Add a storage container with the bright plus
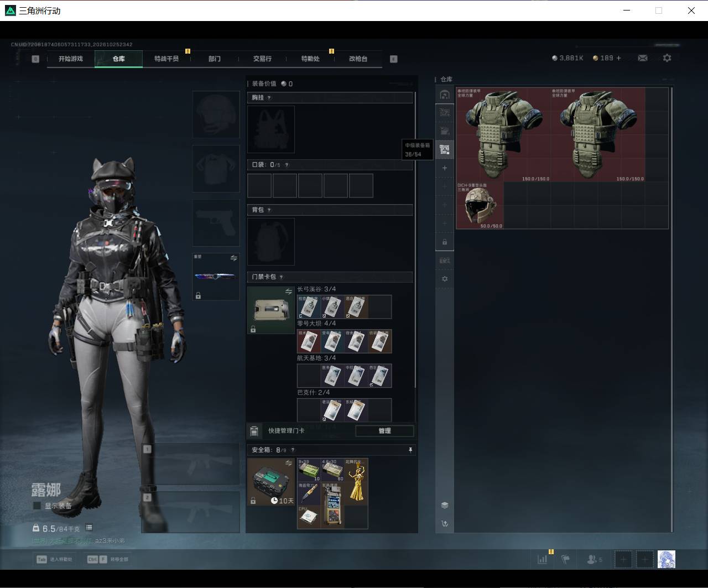The image size is (708, 588). pyautogui.click(x=445, y=168)
